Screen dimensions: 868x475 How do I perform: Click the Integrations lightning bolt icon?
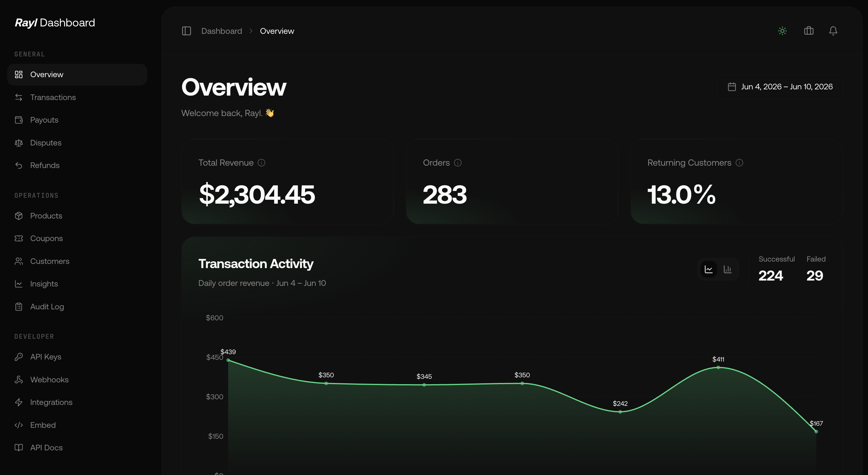19,402
